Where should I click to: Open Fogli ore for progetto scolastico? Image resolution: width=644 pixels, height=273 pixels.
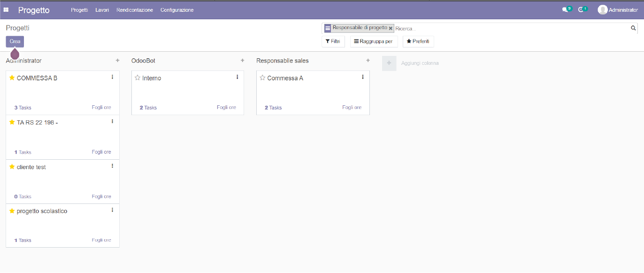click(101, 240)
